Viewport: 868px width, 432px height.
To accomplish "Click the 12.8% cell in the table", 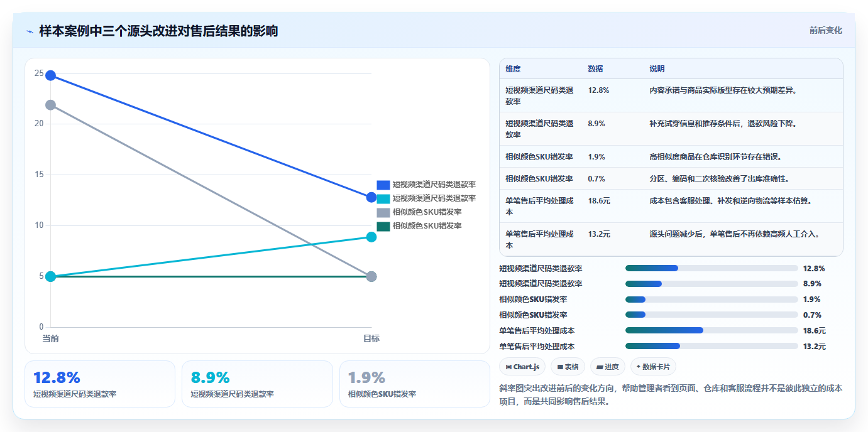I will [x=598, y=90].
